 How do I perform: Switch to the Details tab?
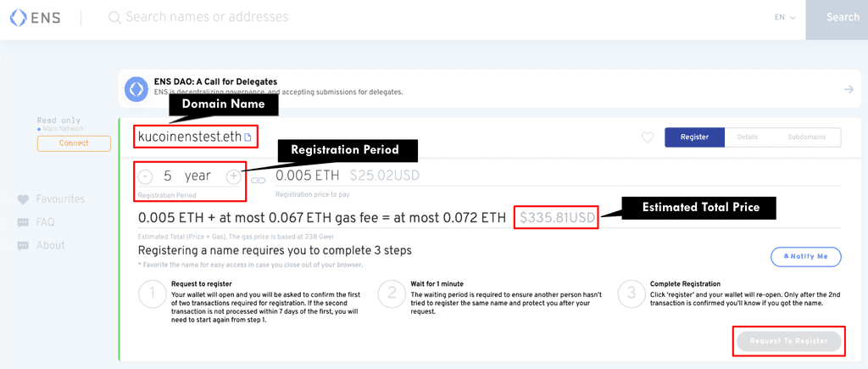tap(748, 137)
